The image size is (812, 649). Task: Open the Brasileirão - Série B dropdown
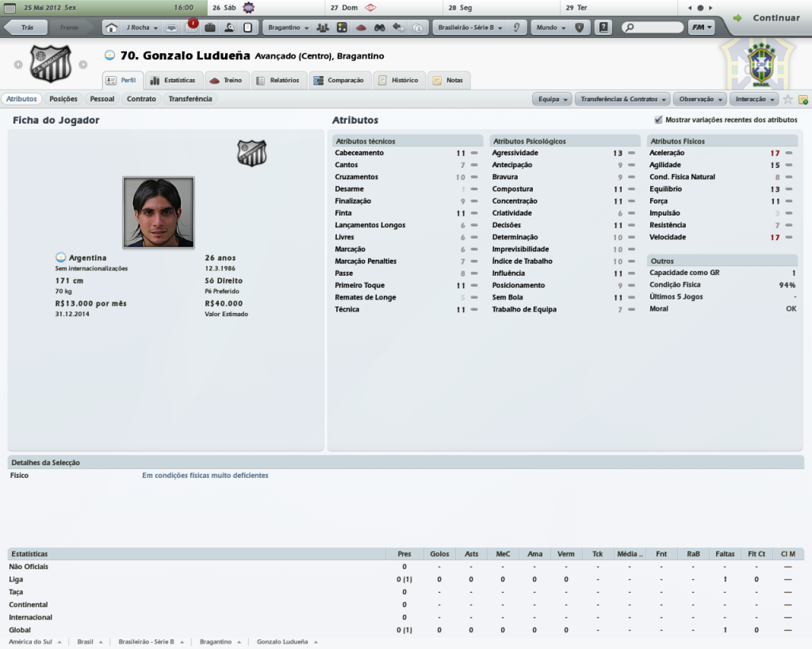click(x=469, y=28)
